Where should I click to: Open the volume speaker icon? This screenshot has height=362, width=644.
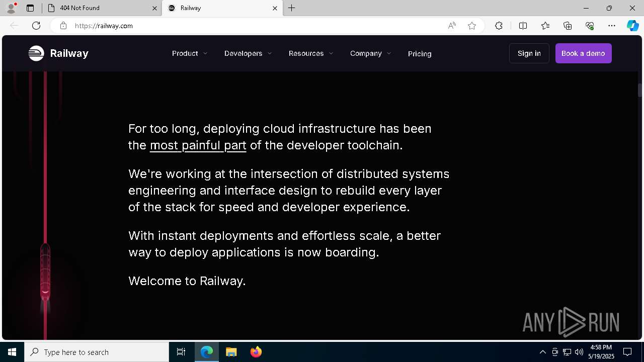tap(579, 352)
